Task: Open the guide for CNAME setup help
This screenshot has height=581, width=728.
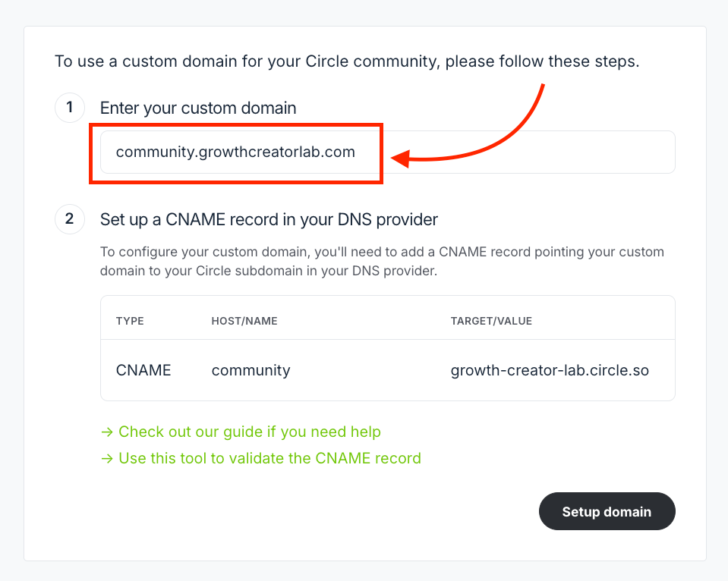Action: click(x=249, y=432)
